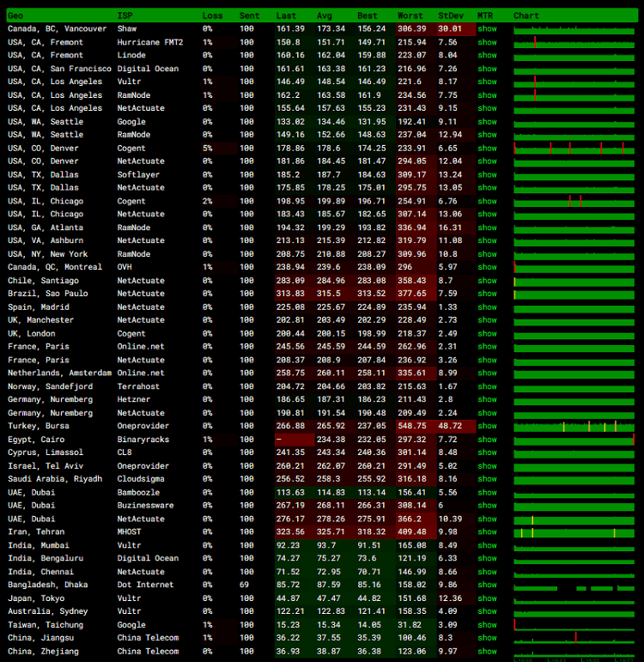644x662 pixels.
Task: Show MTR for Los Angeles Vultr
Action: [x=487, y=82]
